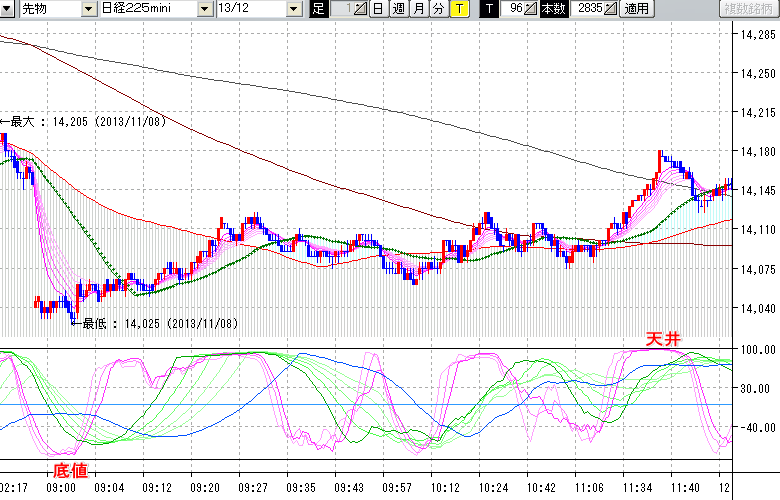Viewport: 780px width, 500px height.
Task: Expand the 日経225mini instrument dropdown
Action: tap(205, 9)
